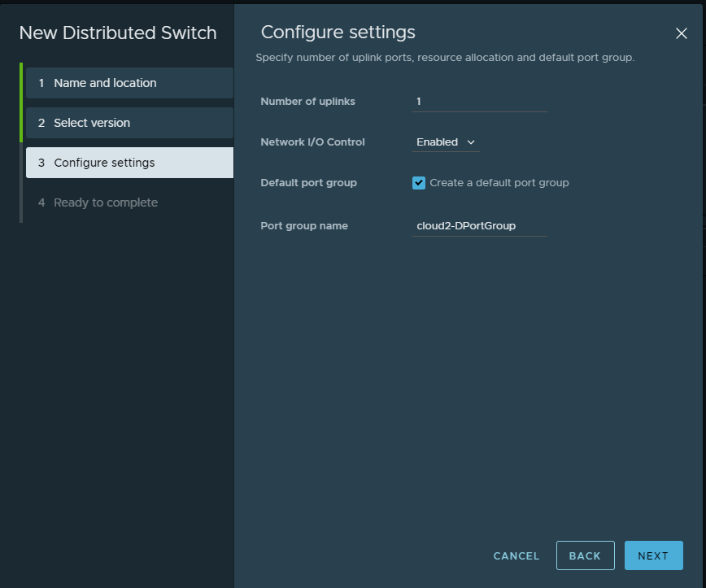Click the 'Create a default port group' label
706x588 pixels.
click(x=499, y=183)
